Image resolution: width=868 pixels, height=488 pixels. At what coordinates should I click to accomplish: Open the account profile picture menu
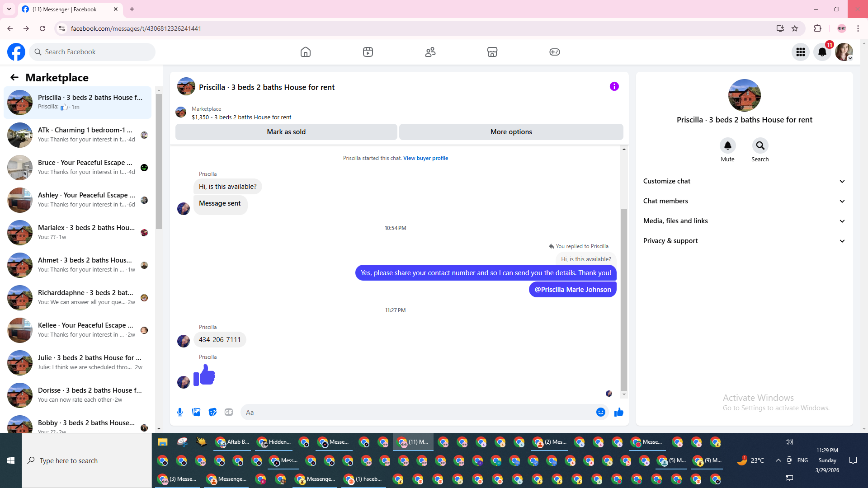(844, 52)
